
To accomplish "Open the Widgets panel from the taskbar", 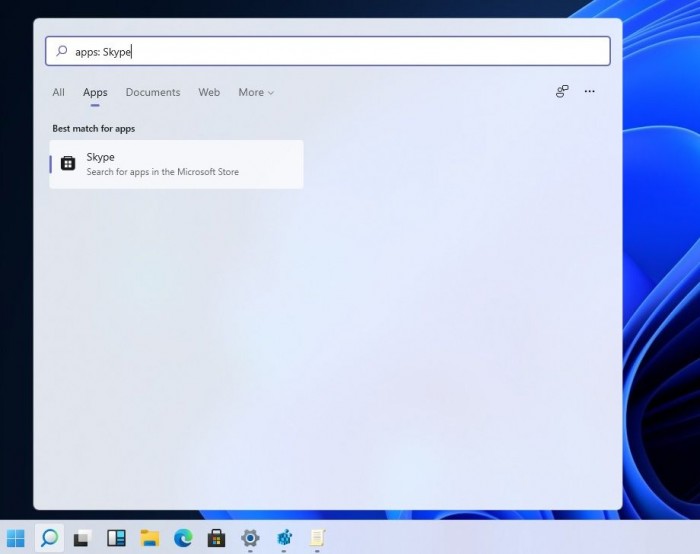I will coord(116,538).
